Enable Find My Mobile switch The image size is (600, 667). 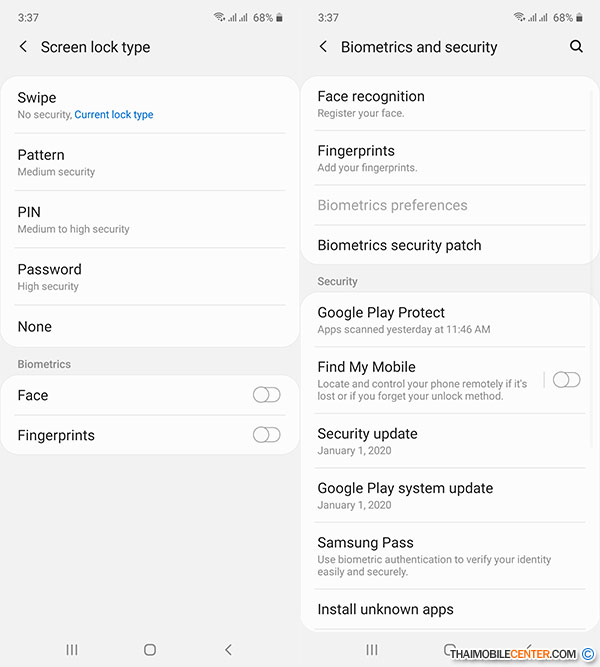(x=566, y=379)
